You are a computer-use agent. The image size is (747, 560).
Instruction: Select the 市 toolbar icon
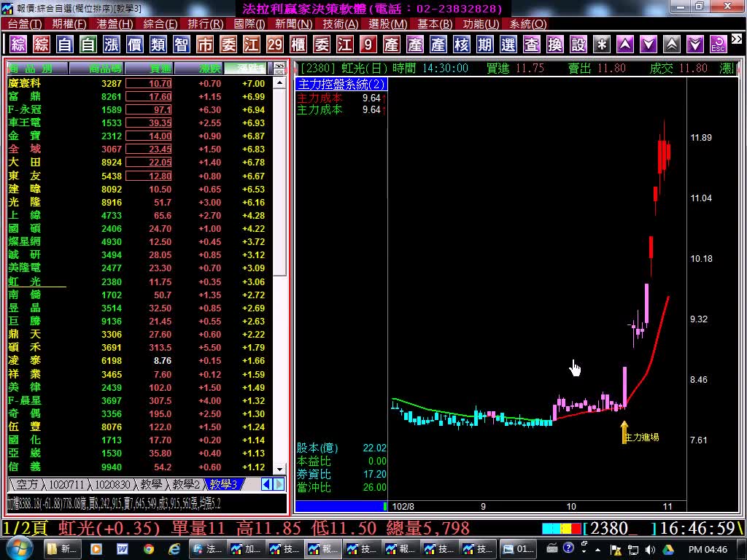coord(205,44)
